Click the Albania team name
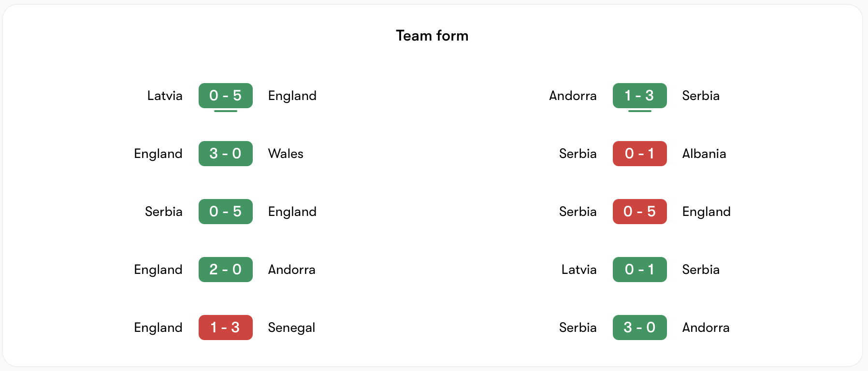868x371 pixels. coord(704,154)
